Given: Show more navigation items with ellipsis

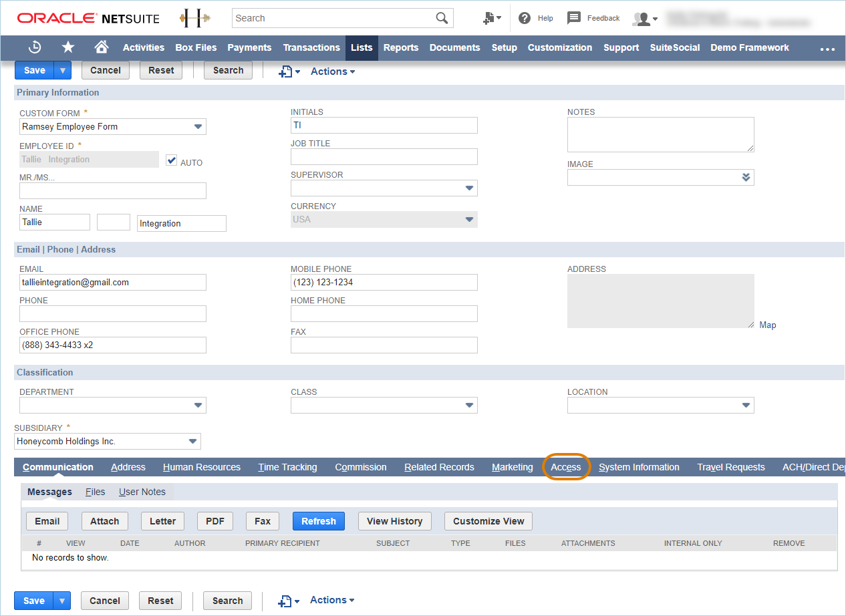Looking at the screenshot, I should (827, 48).
